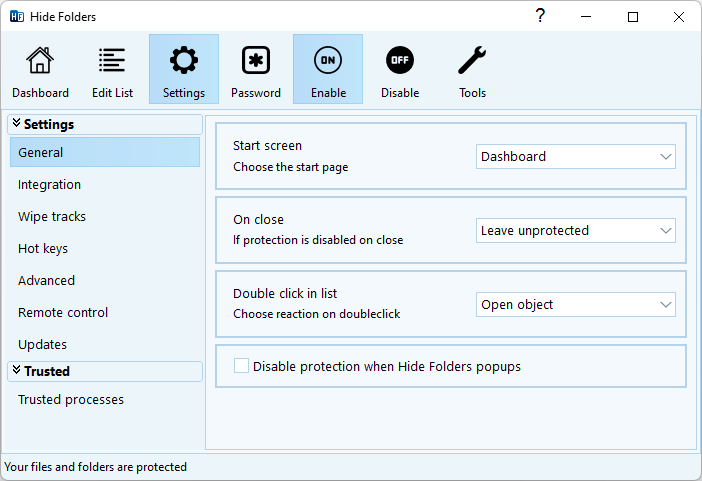Screen dimensions: 702x481
Task: Click 'If protection is disabled on close' text
Action: pyautogui.click(x=318, y=240)
